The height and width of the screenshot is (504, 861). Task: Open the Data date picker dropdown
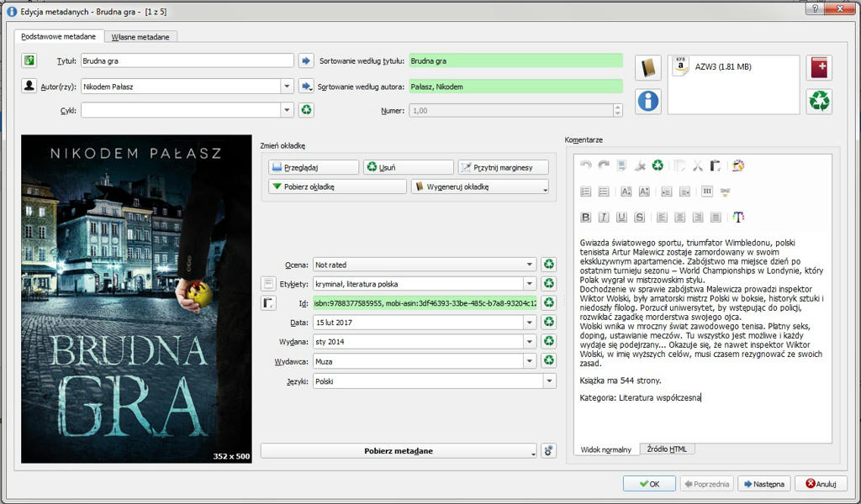tap(530, 322)
